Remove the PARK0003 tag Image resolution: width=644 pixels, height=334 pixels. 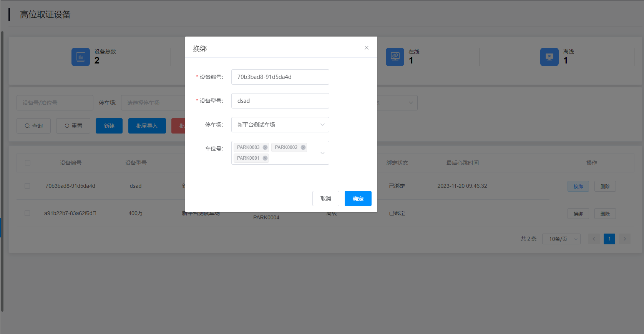(x=265, y=147)
